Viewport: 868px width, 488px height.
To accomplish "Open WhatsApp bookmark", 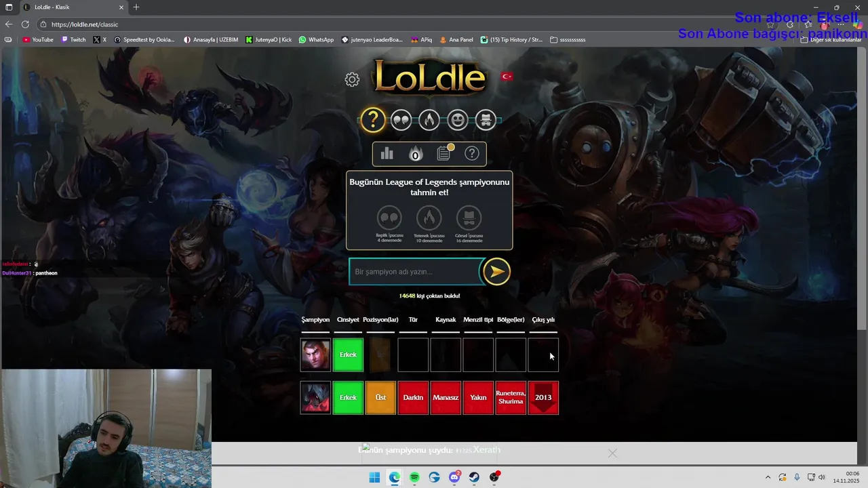I will click(316, 40).
